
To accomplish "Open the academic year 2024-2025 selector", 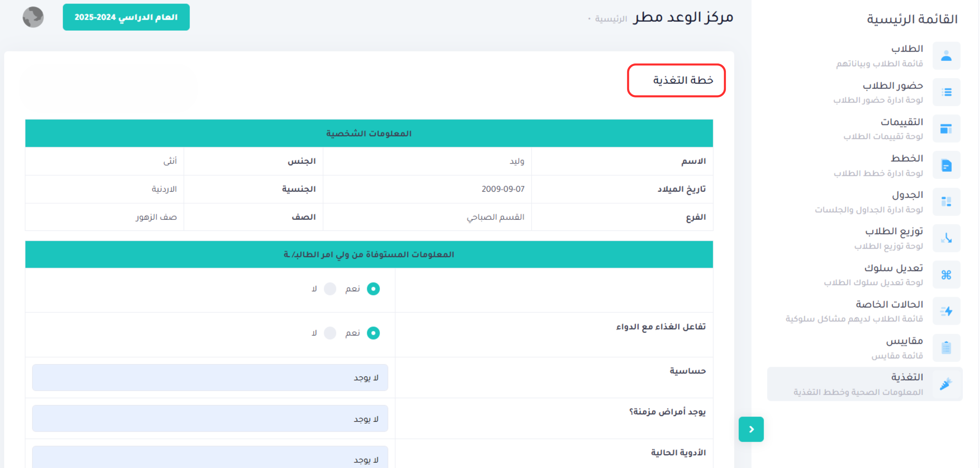I will pos(126,17).
